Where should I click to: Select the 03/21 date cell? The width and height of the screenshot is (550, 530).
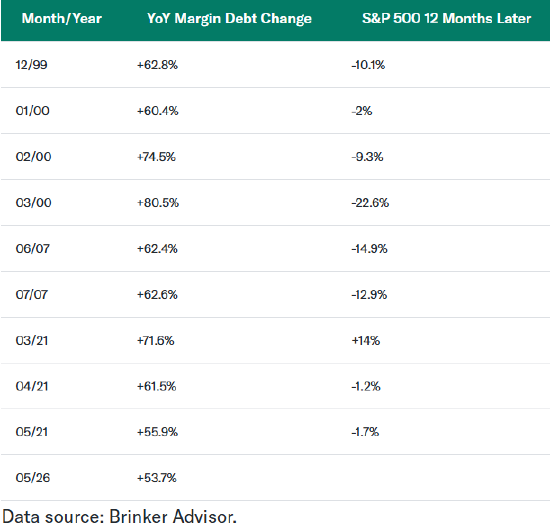pyautogui.click(x=32, y=341)
